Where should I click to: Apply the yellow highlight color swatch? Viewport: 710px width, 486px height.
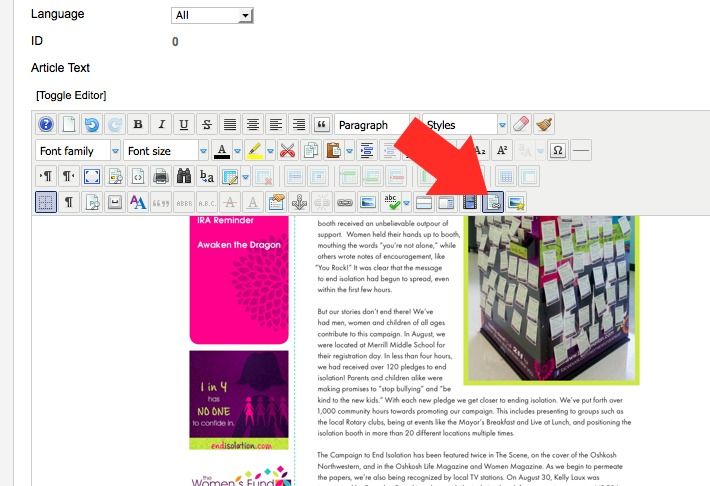click(x=255, y=150)
